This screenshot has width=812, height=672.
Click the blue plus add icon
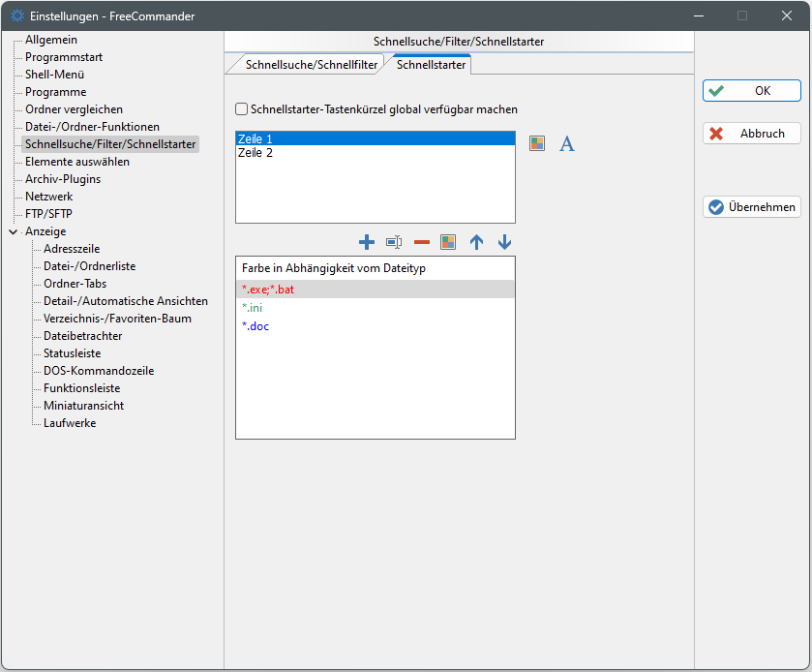367,242
